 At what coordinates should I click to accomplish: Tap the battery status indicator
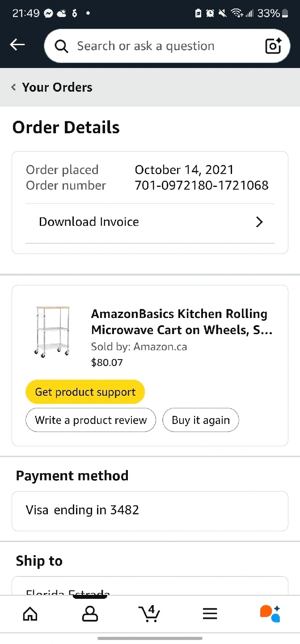[285, 13]
